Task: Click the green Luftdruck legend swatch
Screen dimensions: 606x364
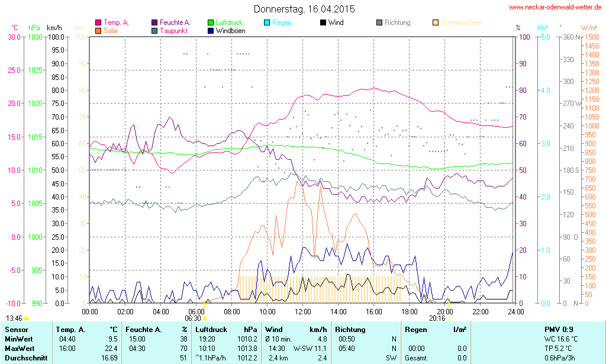Action: coord(211,22)
